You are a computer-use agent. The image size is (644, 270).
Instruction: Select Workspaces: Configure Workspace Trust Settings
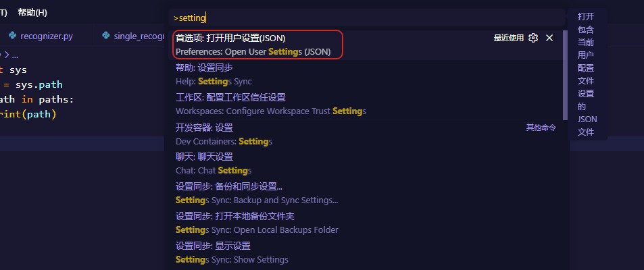click(366, 104)
